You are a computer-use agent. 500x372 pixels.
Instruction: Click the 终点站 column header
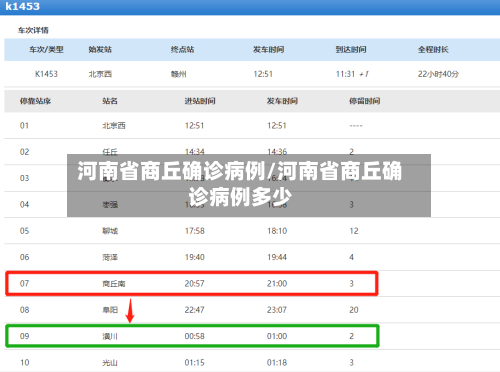click(182, 49)
